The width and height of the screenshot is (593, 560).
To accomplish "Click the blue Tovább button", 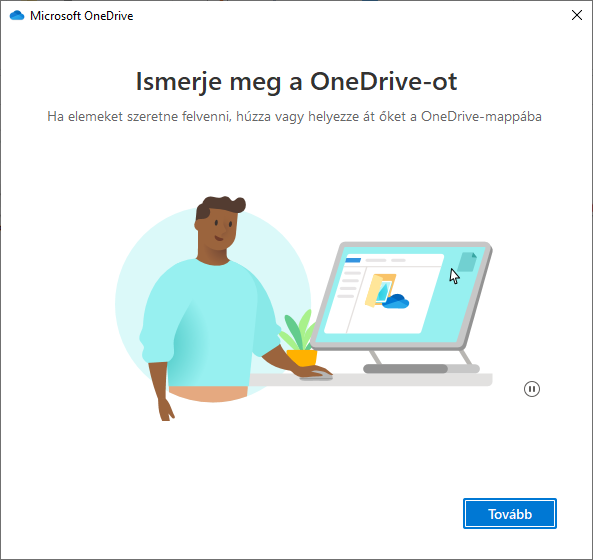I will (509, 513).
